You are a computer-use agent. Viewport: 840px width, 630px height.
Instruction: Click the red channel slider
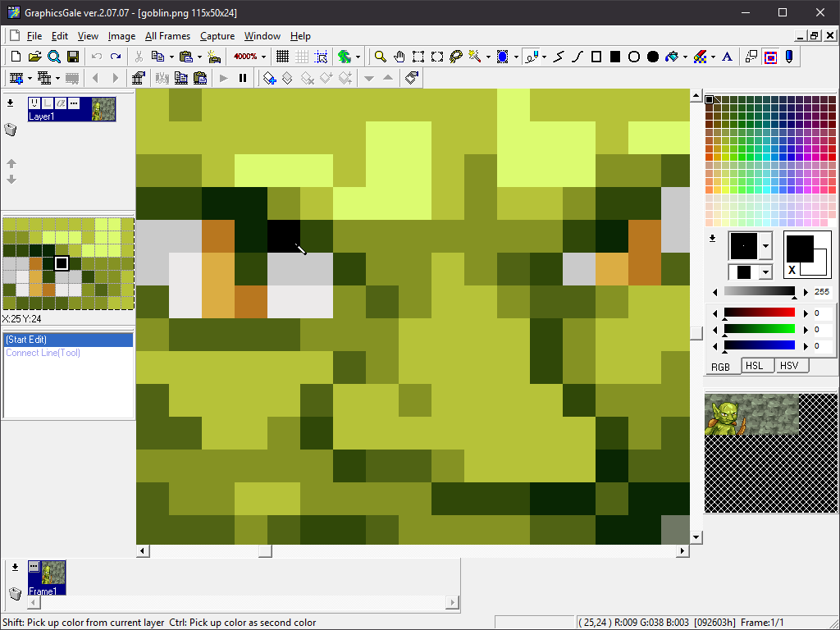pyautogui.click(x=759, y=313)
